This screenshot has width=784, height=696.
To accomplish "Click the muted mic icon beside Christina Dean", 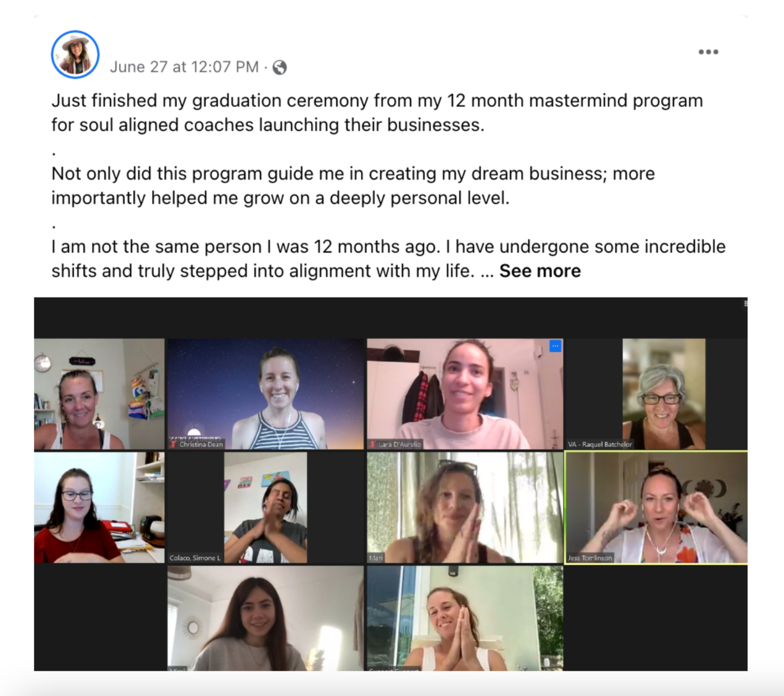I will point(174,444).
